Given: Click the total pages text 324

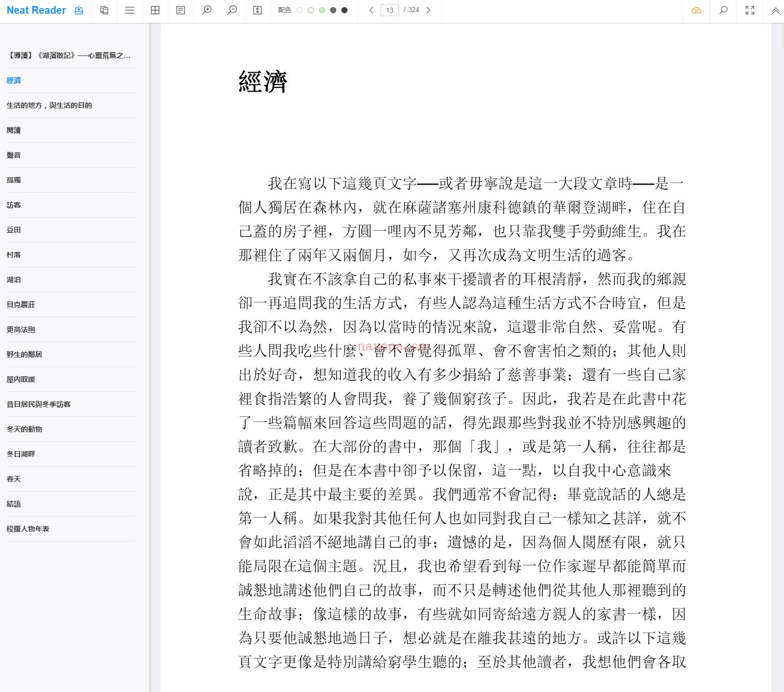Looking at the screenshot, I should point(414,10).
